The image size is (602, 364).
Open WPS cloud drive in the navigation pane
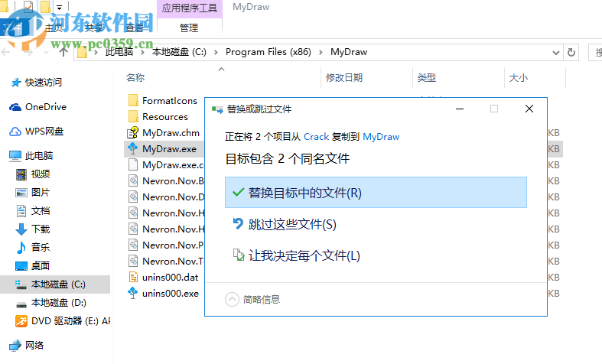click(44, 132)
